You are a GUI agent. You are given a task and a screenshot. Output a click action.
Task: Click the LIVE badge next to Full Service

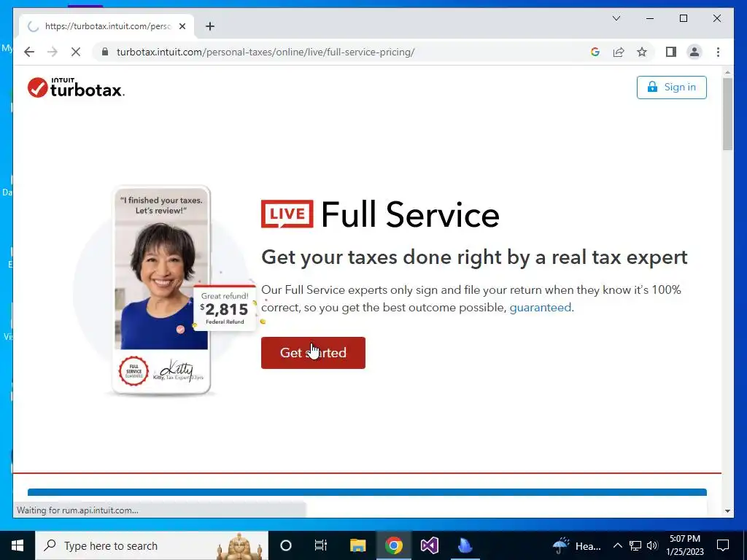pos(287,214)
